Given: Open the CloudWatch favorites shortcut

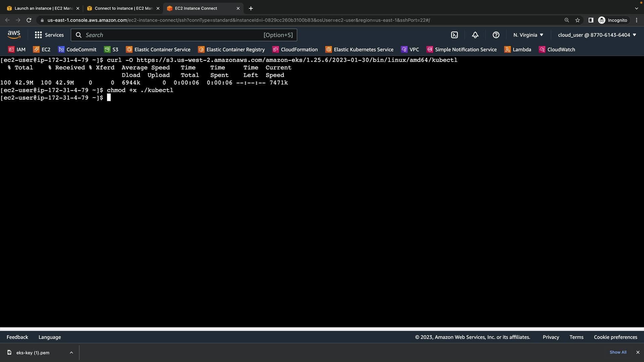Looking at the screenshot, I should (557, 50).
